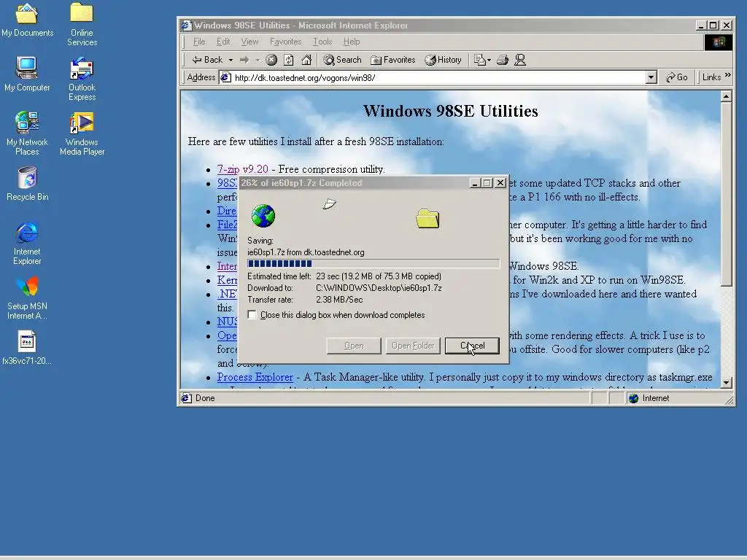Open the Back button history dropdown
The width and height of the screenshot is (747, 560).
[231, 60]
